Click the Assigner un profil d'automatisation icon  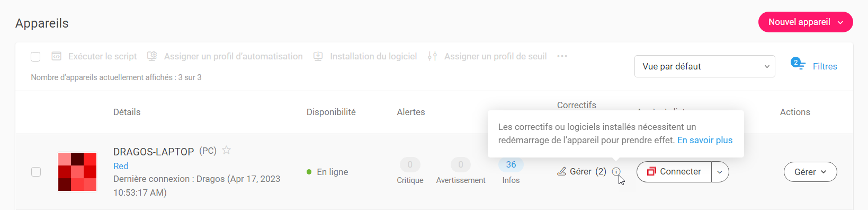click(x=152, y=56)
